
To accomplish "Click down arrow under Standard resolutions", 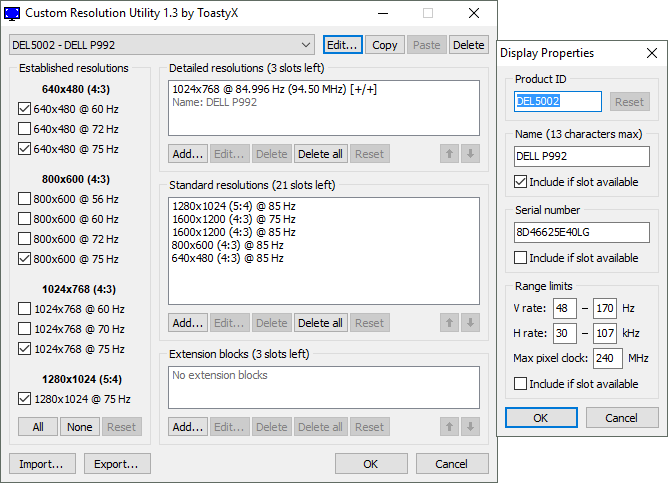I will (x=471, y=323).
